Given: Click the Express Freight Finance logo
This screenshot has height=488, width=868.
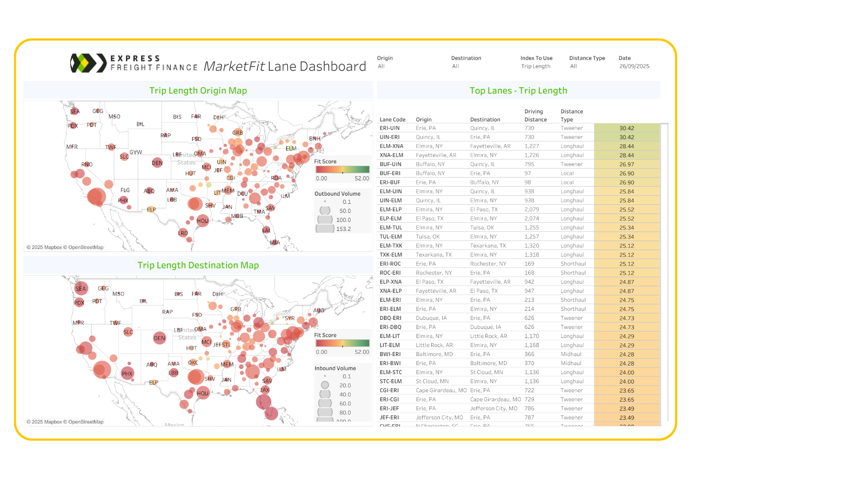Looking at the screenshot, I should 134,63.
